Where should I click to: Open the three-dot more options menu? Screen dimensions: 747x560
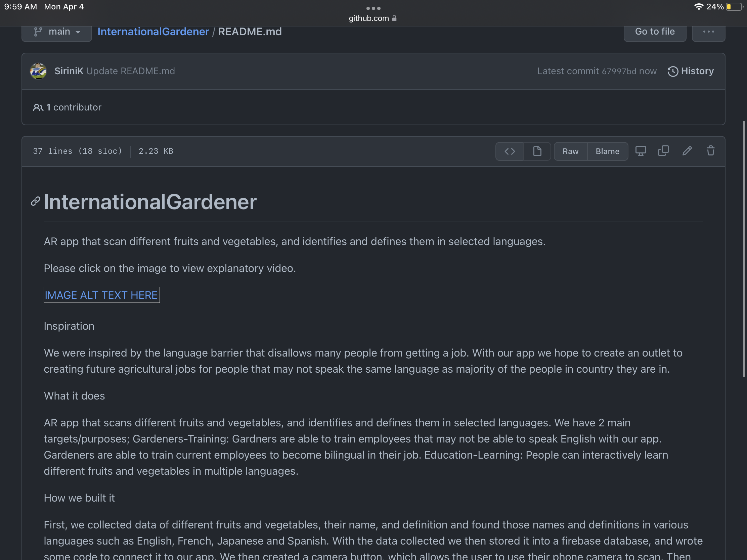[x=708, y=32]
